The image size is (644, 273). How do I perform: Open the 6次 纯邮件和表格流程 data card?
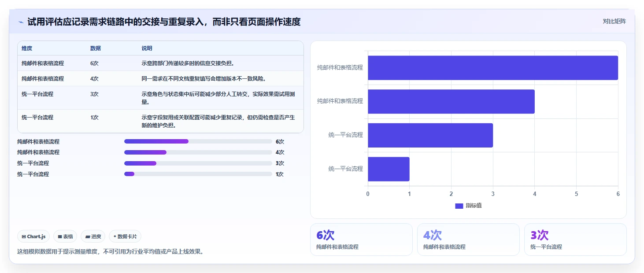[361, 240]
